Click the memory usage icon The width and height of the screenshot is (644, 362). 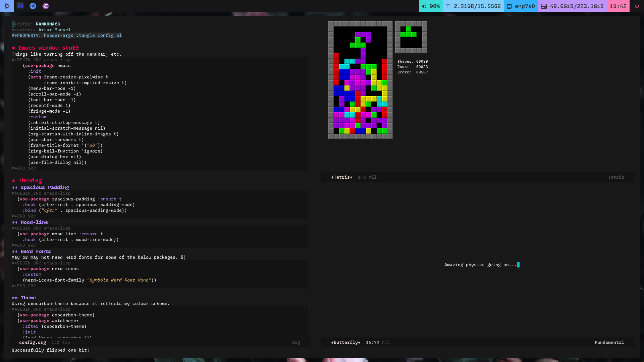[x=448, y=6]
